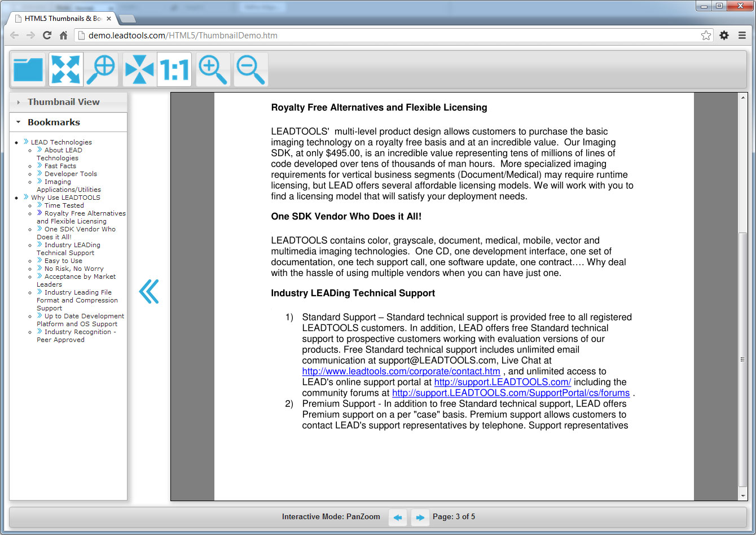Image resolution: width=756 pixels, height=535 pixels.
Task: Click document scrollbar down arrow
Action: tap(742, 495)
